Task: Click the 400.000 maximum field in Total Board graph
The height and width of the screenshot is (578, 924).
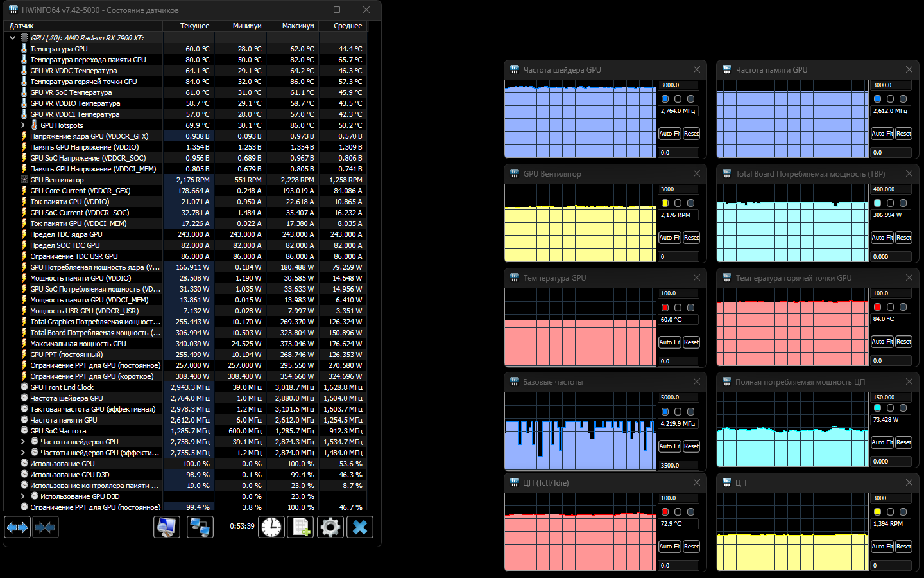Action: (891, 189)
